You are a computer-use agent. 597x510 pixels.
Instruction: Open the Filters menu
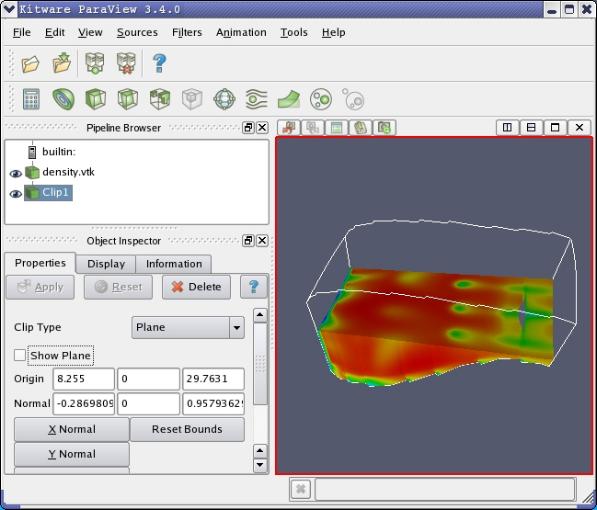pos(187,33)
